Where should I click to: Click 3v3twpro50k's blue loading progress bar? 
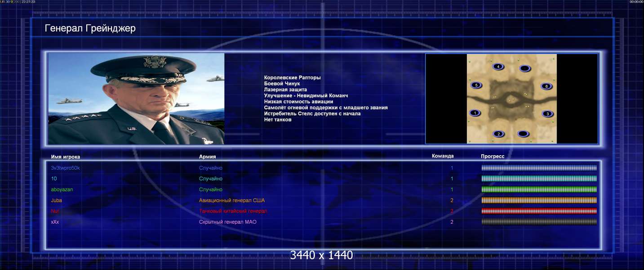[x=539, y=168]
